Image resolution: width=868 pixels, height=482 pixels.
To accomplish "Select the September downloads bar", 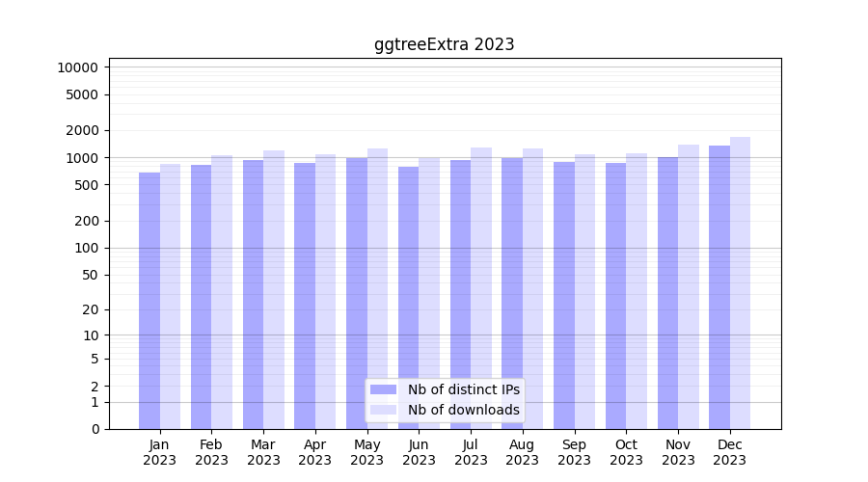I will pos(584,291).
